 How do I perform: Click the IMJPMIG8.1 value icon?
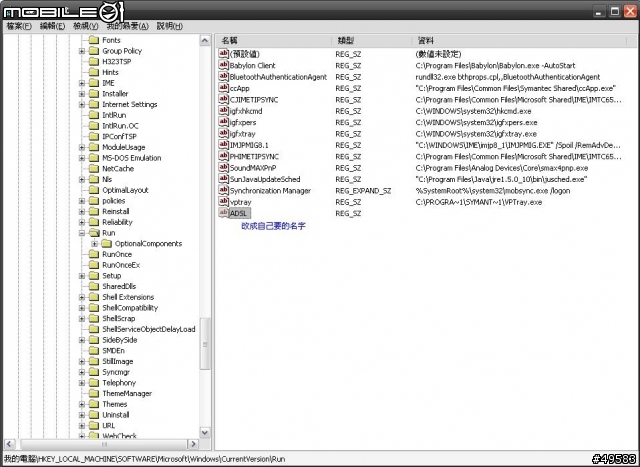pyautogui.click(x=223, y=145)
